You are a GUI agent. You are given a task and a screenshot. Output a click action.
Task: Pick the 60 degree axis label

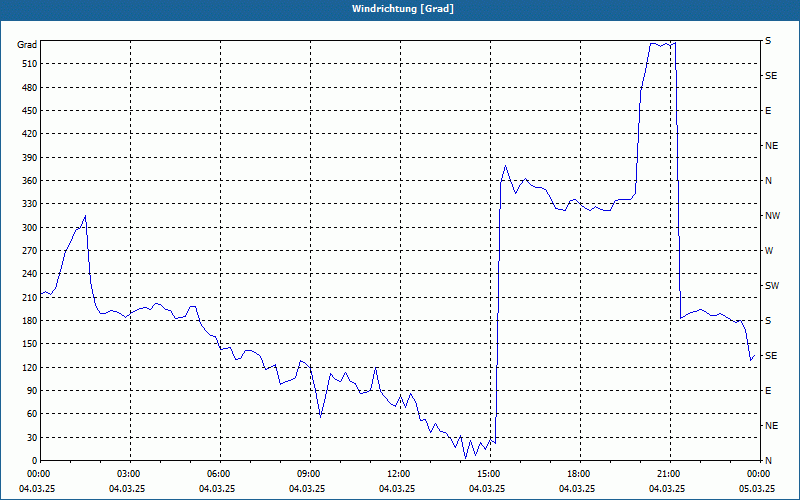pyautogui.click(x=32, y=414)
